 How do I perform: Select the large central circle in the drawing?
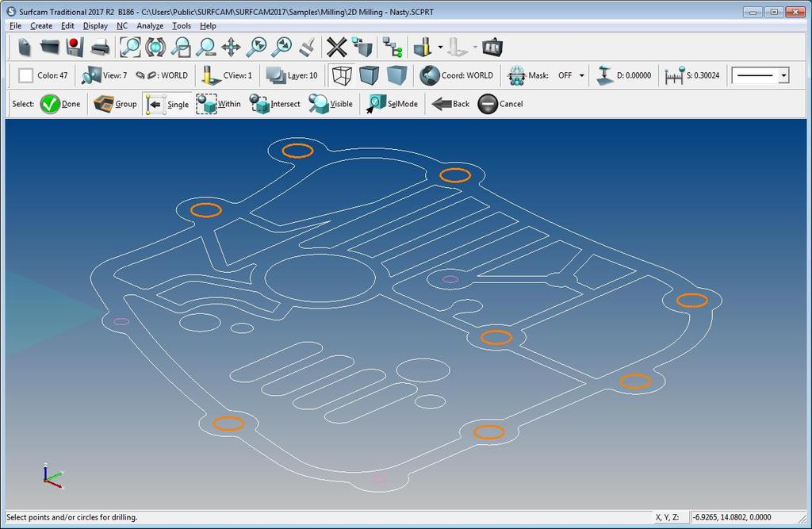click(320, 278)
